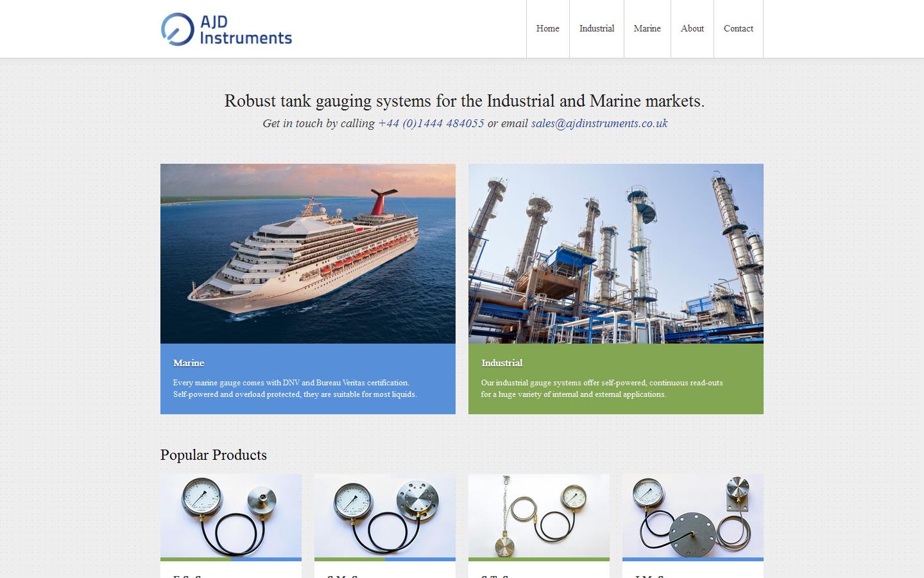Viewport: 924px width, 578px height.
Task: Open the About menu item
Action: pyautogui.click(x=692, y=28)
